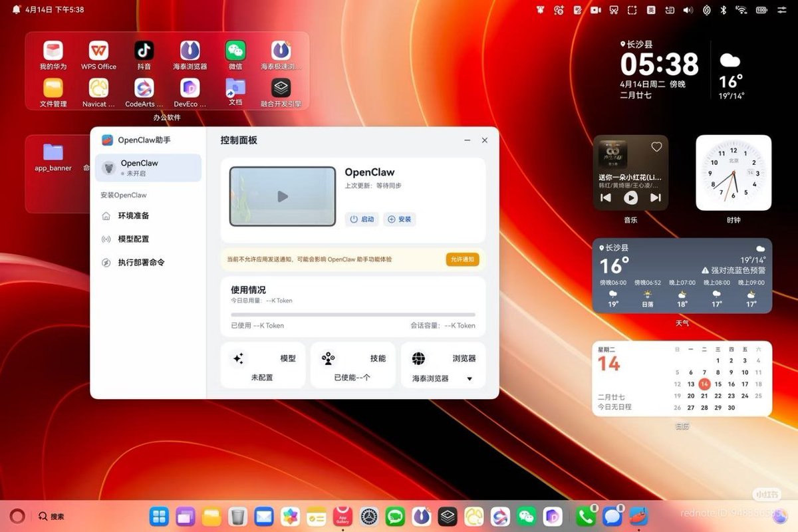Skip to the next track in music widget
798x532 pixels.
(655, 198)
